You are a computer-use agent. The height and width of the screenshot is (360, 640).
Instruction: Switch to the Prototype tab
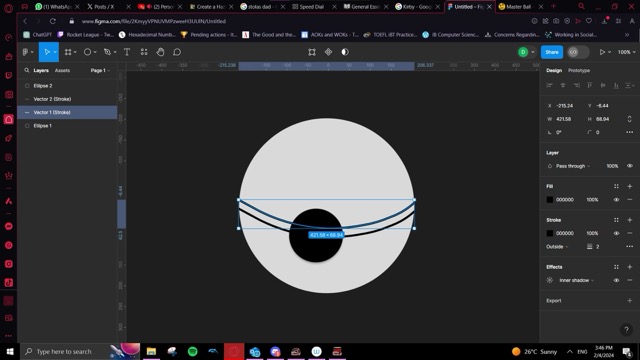pyautogui.click(x=579, y=71)
